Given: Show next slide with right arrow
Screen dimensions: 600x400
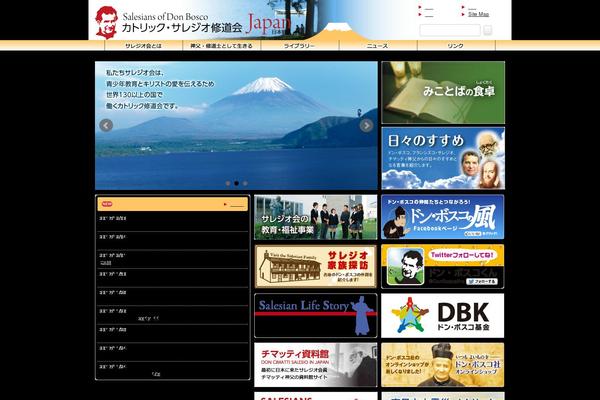Looking at the screenshot, I should 366,125.
